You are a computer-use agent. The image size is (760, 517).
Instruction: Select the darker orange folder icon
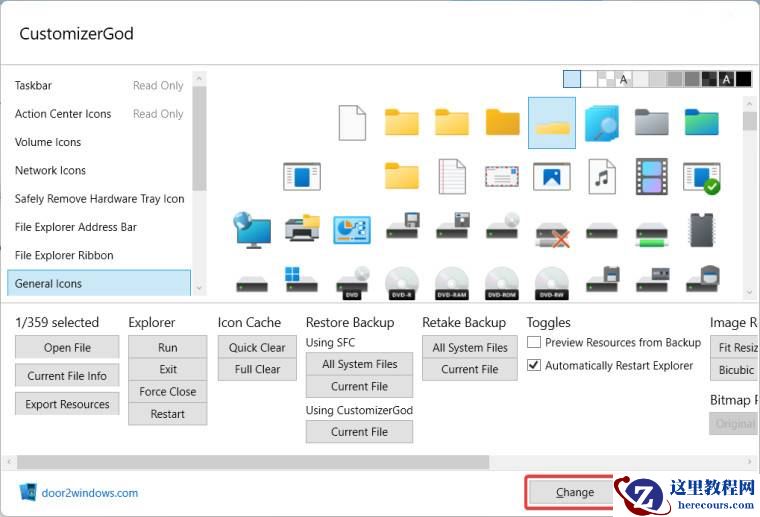pyautogui.click(x=502, y=122)
